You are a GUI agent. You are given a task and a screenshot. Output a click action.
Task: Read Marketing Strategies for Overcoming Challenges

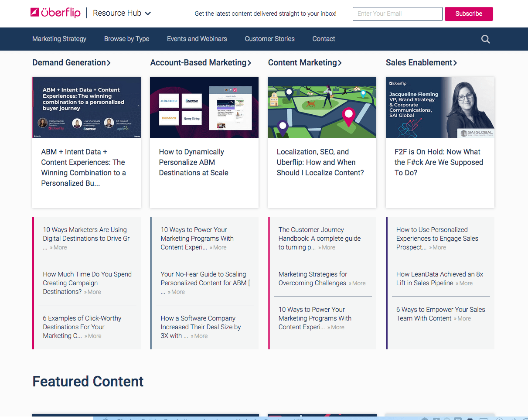click(x=313, y=279)
